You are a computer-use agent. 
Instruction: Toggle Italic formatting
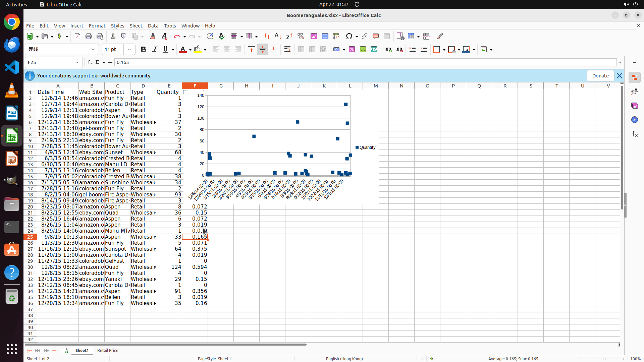(155, 50)
